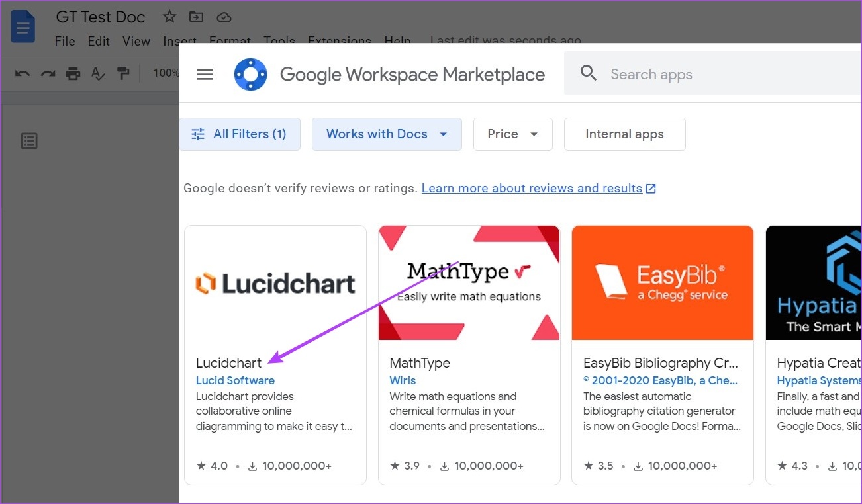Screen dimensions: 862x504
Task: Open the EasyBib banner thumbnail
Action: tap(663, 283)
